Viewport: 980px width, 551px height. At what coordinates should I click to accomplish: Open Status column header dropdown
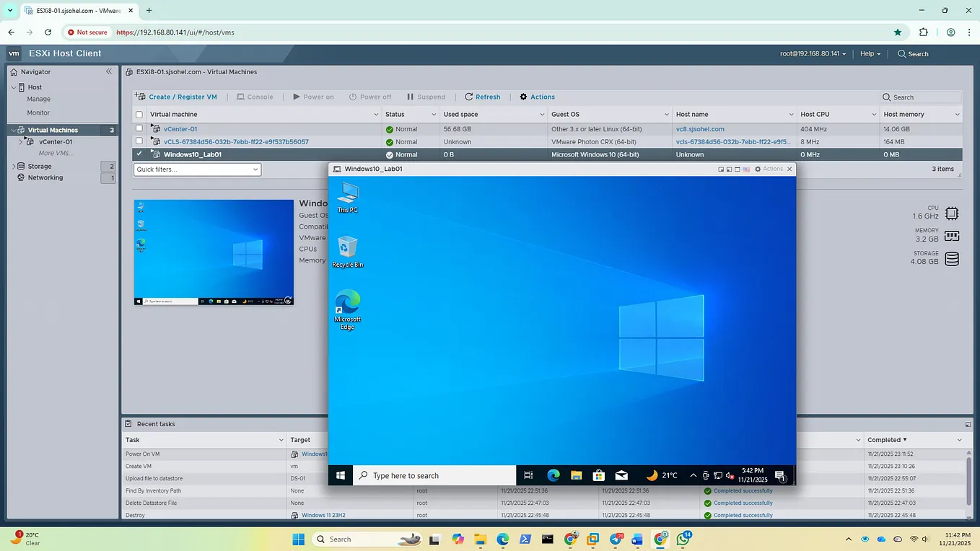434,114
